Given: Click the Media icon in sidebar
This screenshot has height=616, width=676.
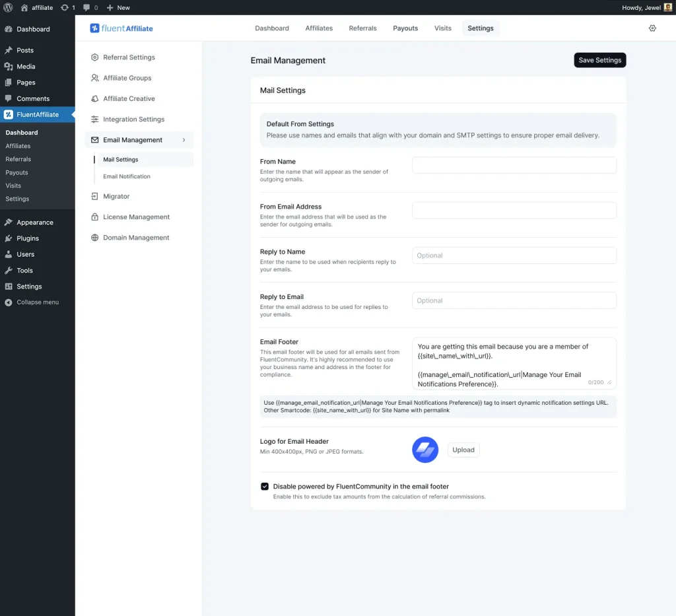Looking at the screenshot, I should [x=9, y=67].
